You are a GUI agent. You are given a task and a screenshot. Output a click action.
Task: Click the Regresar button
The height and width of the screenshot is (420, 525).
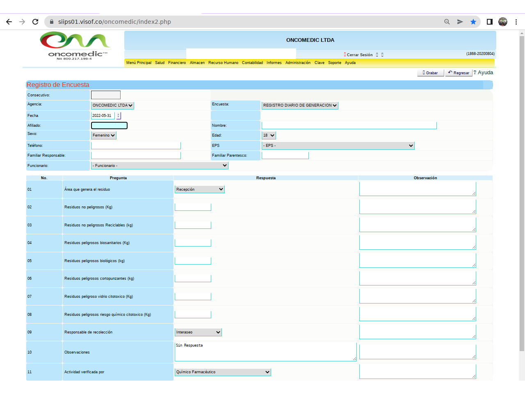pyautogui.click(x=459, y=73)
